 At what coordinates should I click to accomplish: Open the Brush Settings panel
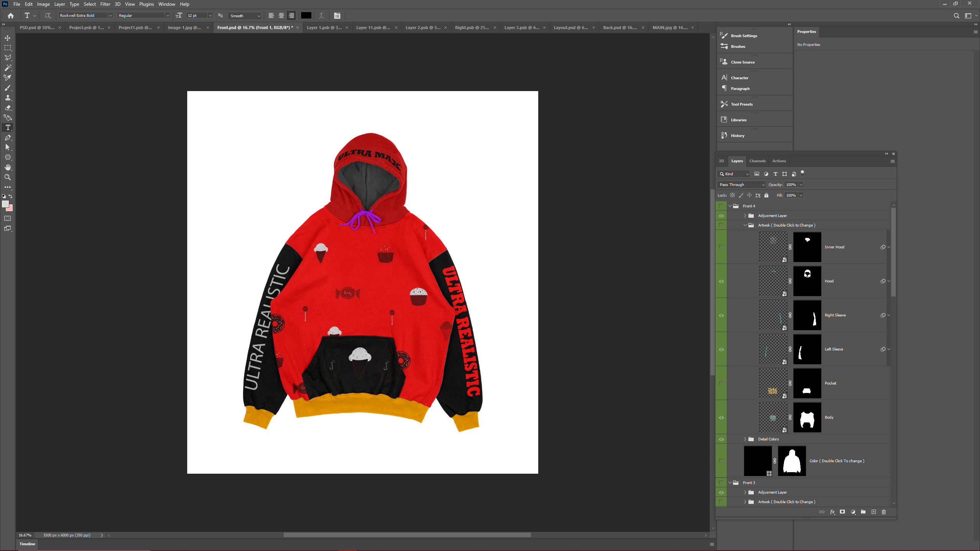pos(743,36)
